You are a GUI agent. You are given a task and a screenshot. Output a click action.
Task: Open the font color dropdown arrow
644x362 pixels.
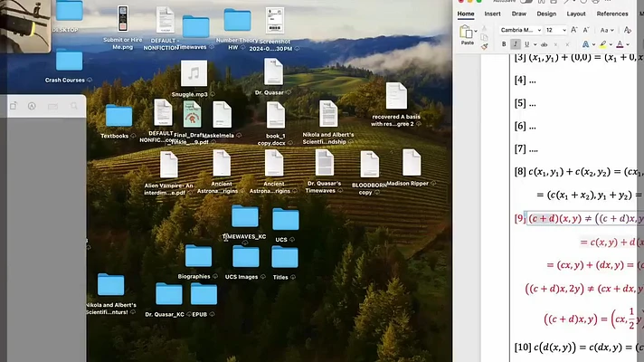(628, 44)
